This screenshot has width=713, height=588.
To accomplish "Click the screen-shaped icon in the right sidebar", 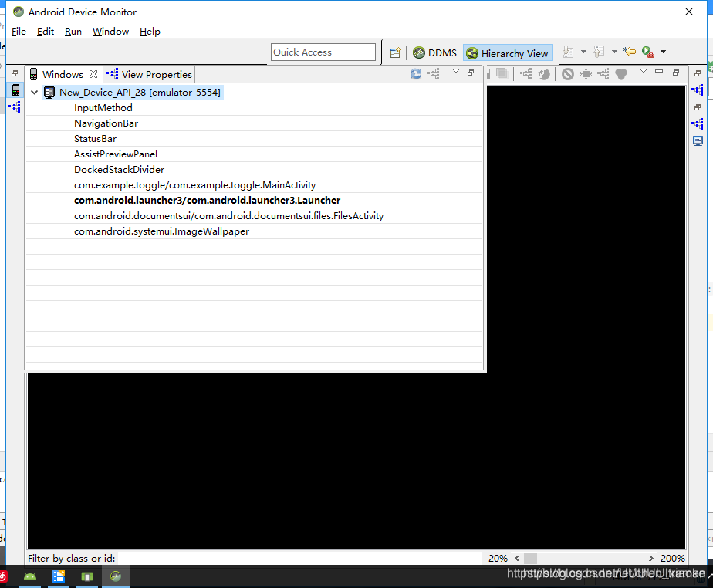I will click(698, 141).
